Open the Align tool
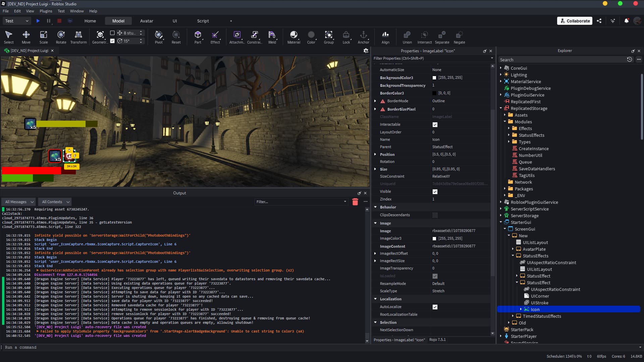Viewport: 644px width, 362px height. [x=385, y=37]
